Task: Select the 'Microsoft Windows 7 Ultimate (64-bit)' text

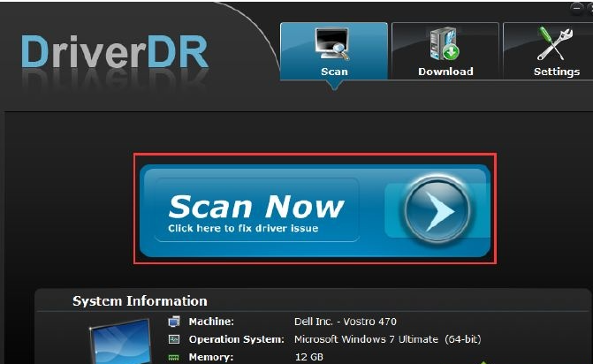Action: pos(388,339)
